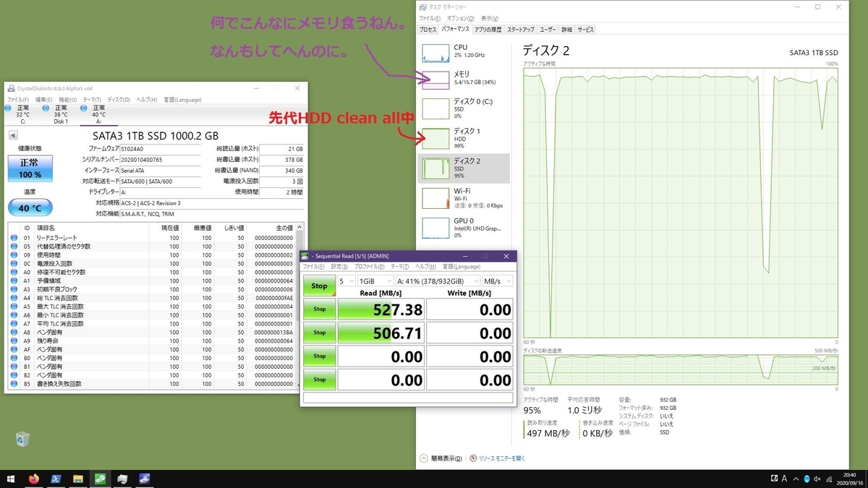Click status orb of 09 使用時間 row
The image size is (868, 488).
coord(14,254)
